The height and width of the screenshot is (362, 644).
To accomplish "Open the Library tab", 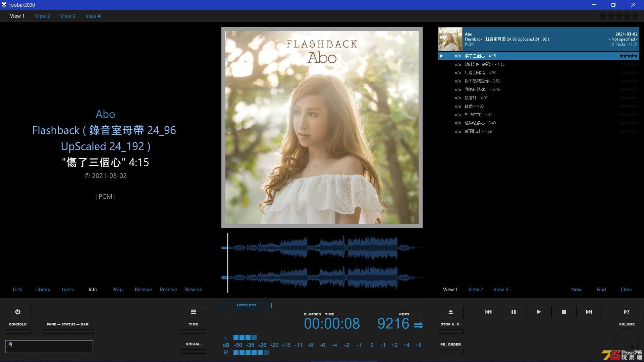I will (x=43, y=289).
